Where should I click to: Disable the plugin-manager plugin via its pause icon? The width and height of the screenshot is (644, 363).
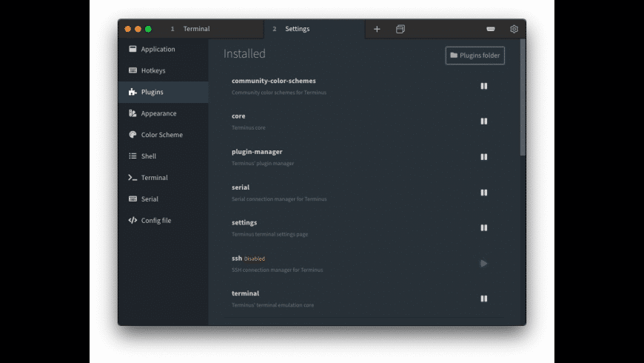484,156
